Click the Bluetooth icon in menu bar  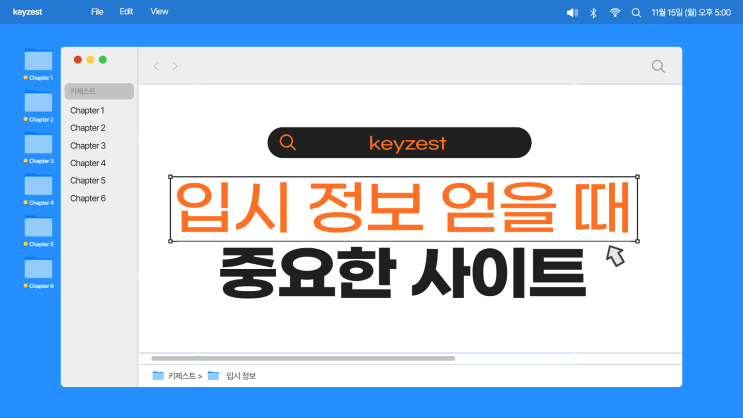[593, 12]
